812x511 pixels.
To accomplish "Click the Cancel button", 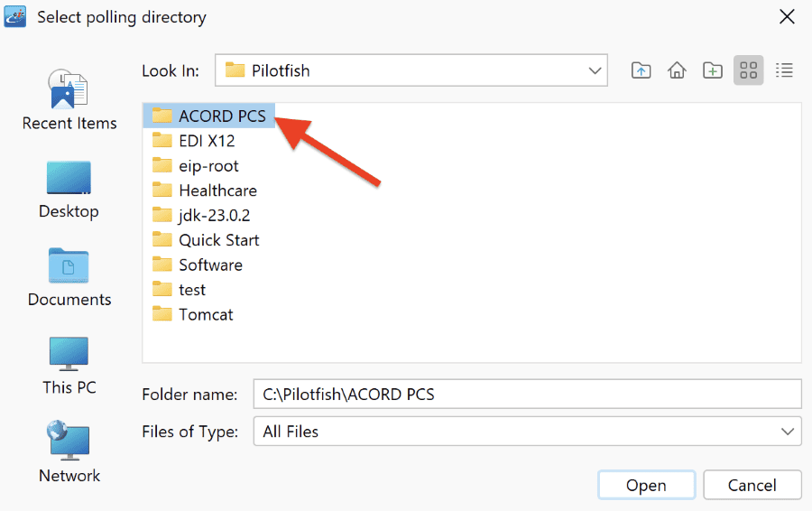I will pos(752,485).
